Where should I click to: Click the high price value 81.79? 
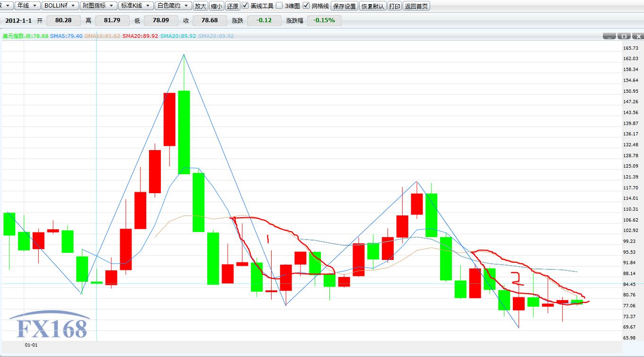[x=112, y=20]
